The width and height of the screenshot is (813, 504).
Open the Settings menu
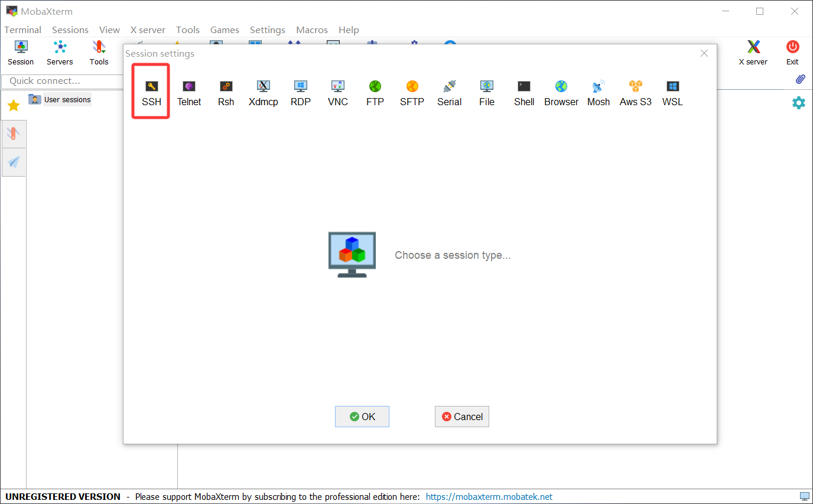[268, 30]
